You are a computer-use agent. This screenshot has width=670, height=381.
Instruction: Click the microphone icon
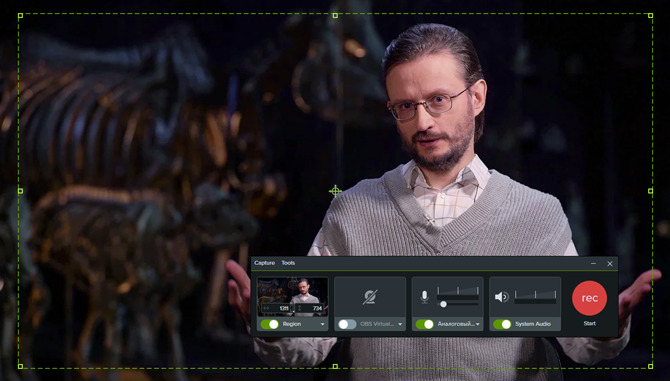coord(424,297)
